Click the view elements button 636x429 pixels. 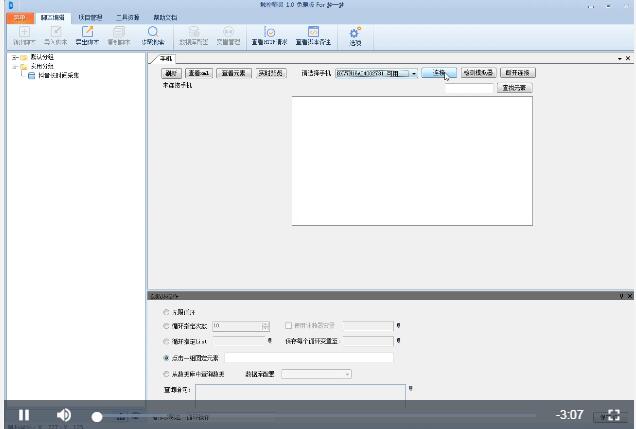point(234,73)
